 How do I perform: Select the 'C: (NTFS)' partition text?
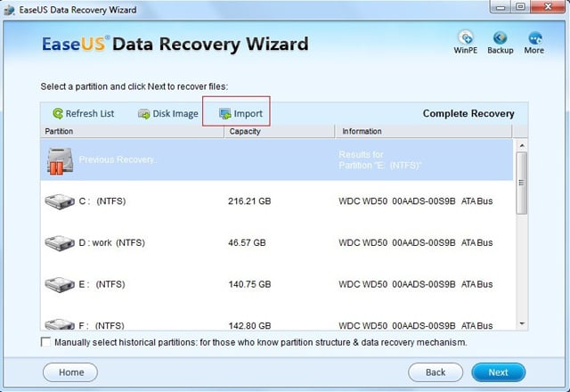coord(102,201)
